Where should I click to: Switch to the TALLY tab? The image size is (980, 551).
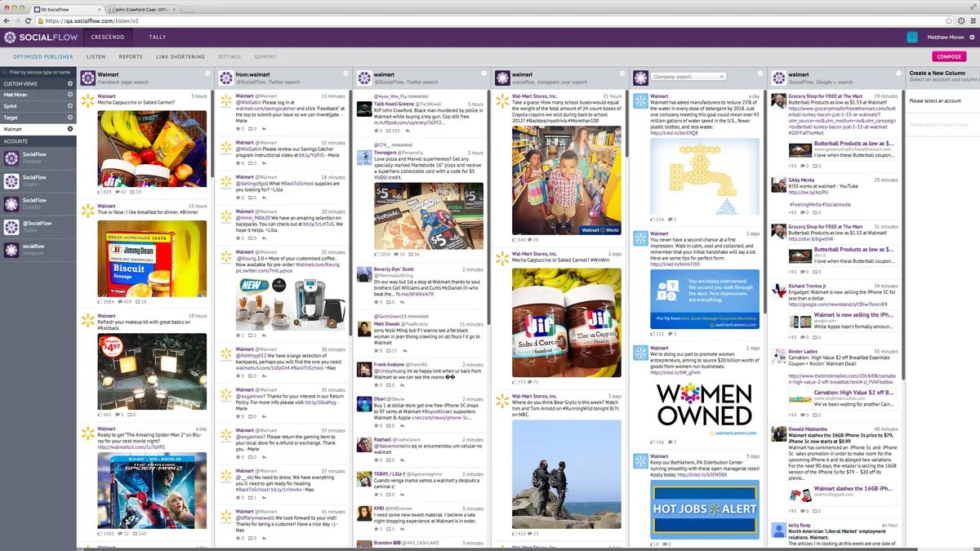157,37
